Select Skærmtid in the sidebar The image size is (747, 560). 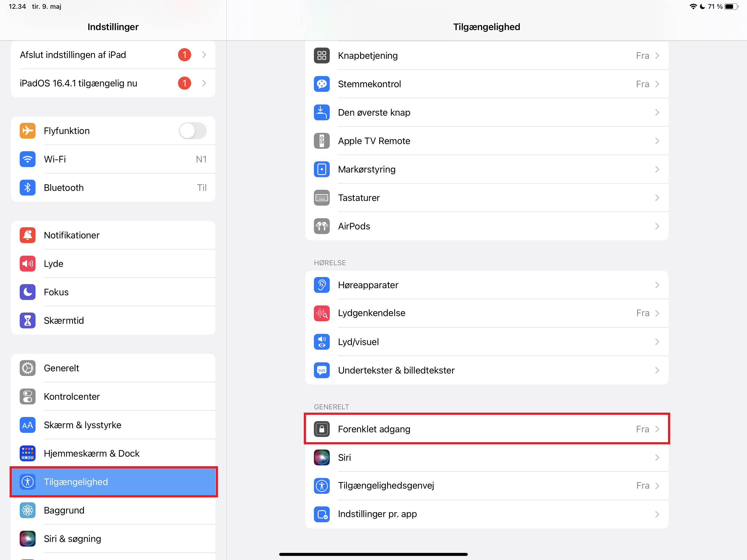113,320
